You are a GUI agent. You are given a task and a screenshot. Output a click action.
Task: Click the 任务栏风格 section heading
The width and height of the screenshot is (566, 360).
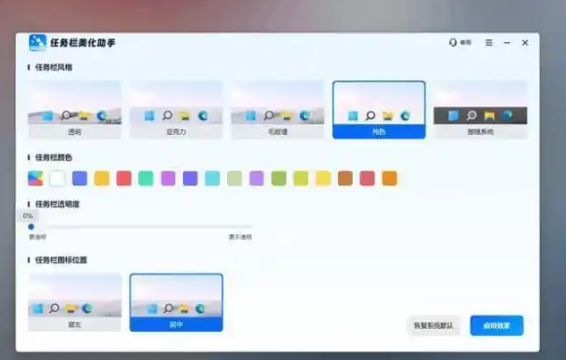pos(53,67)
